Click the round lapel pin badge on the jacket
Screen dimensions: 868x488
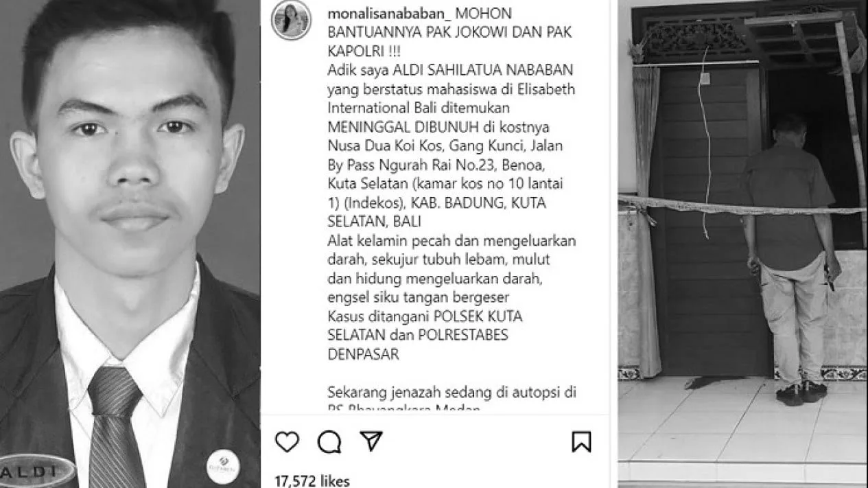(223, 467)
